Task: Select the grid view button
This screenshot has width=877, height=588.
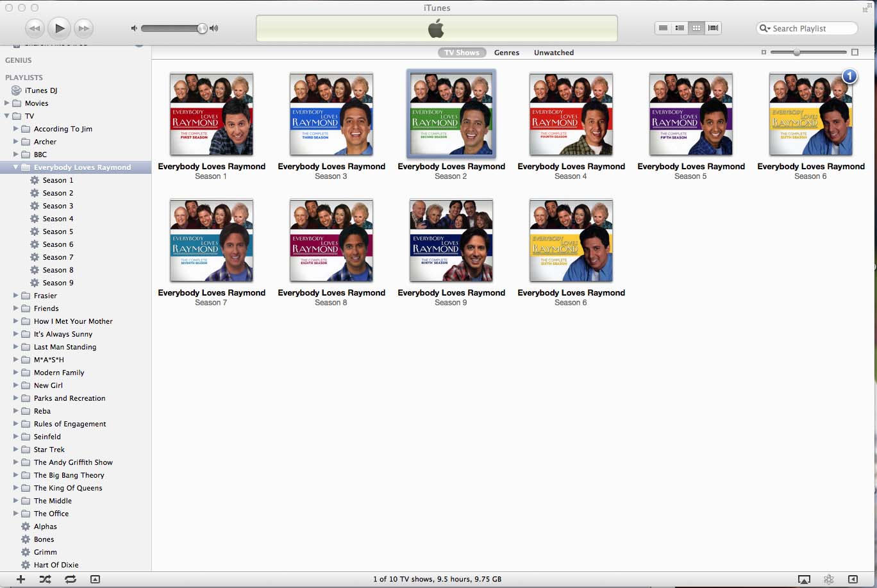Action: click(x=696, y=28)
